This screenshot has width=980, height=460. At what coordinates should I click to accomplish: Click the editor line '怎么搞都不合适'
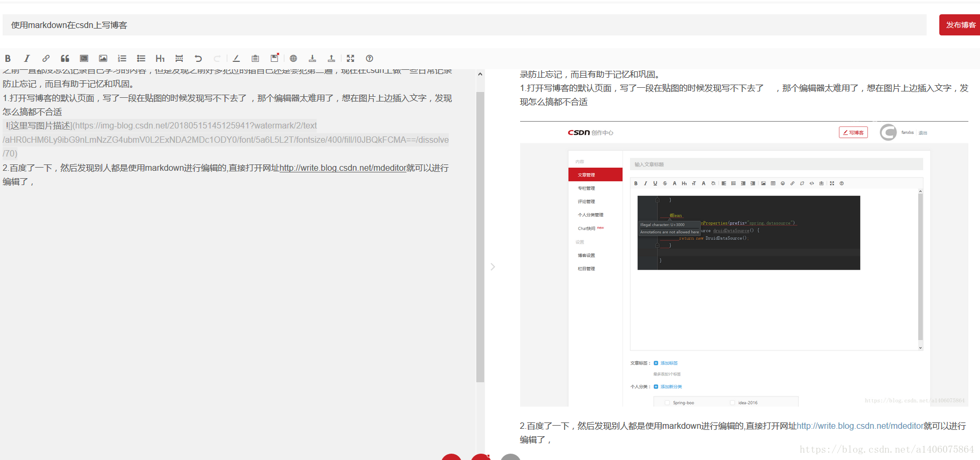[x=32, y=112]
